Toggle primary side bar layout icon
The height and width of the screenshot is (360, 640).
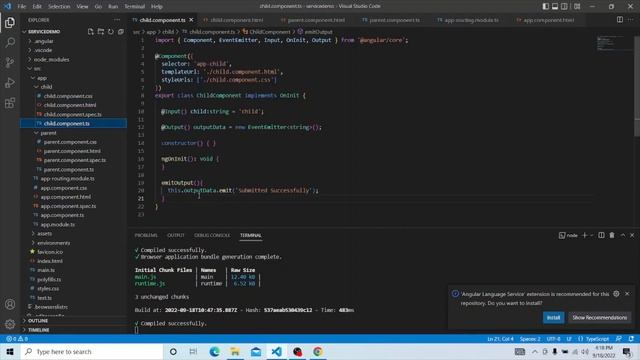click(x=546, y=6)
